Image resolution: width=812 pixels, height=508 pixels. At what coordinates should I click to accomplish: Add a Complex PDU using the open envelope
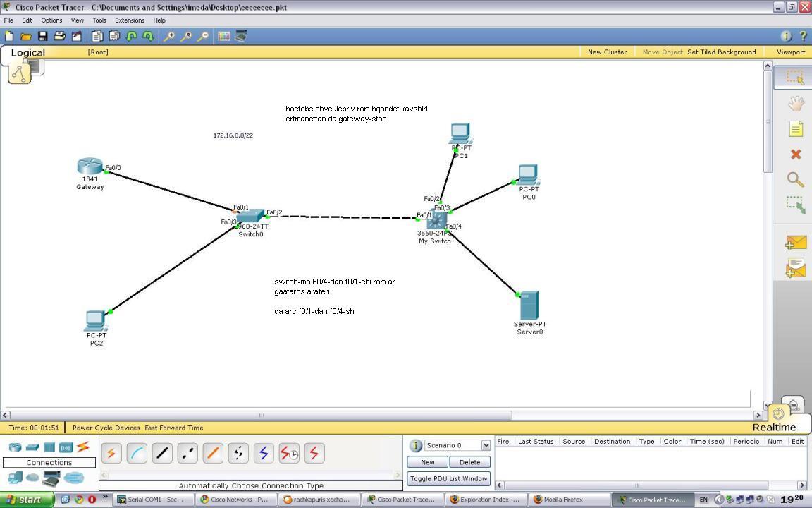tap(795, 268)
